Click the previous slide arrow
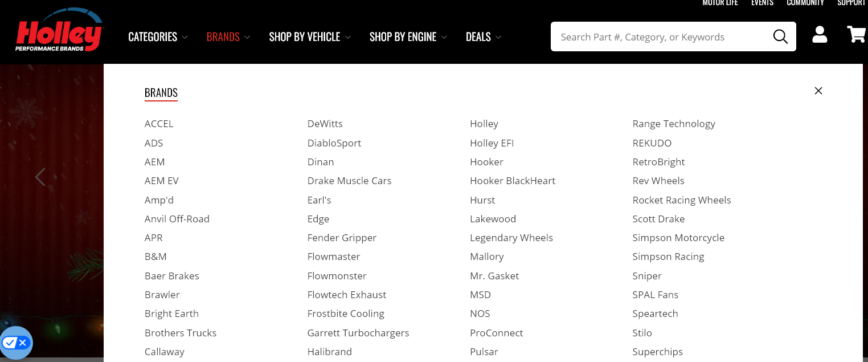The height and width of the screenshot is (362, 868). point(40,177)
